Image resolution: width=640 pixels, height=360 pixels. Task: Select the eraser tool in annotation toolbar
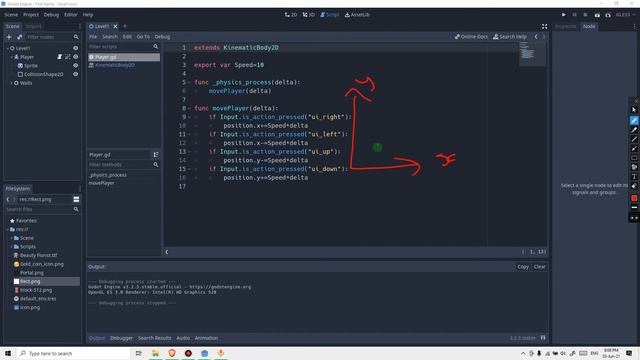coord(634,186)
